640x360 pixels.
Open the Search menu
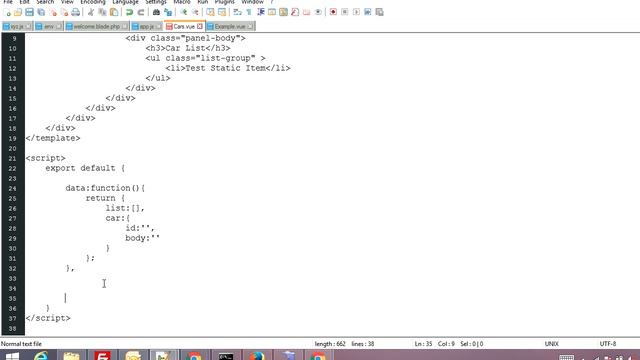(x=45, y=2)
